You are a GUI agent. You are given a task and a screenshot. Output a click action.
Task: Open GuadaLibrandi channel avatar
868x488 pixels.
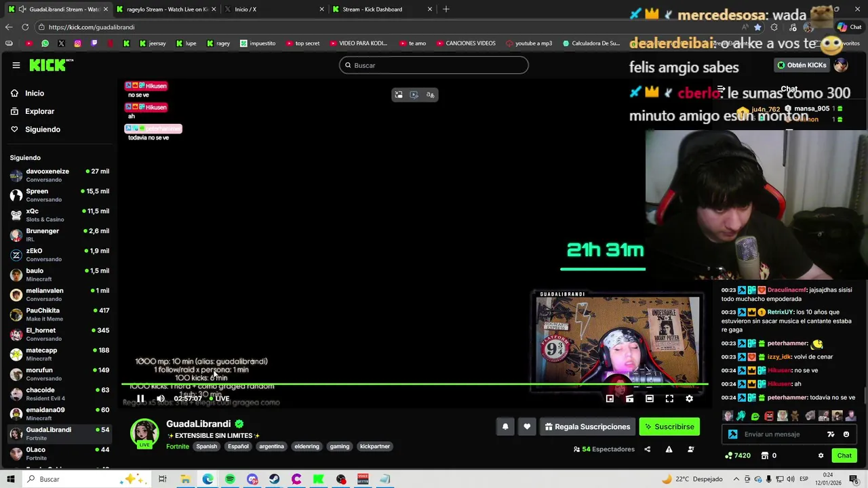144,432
